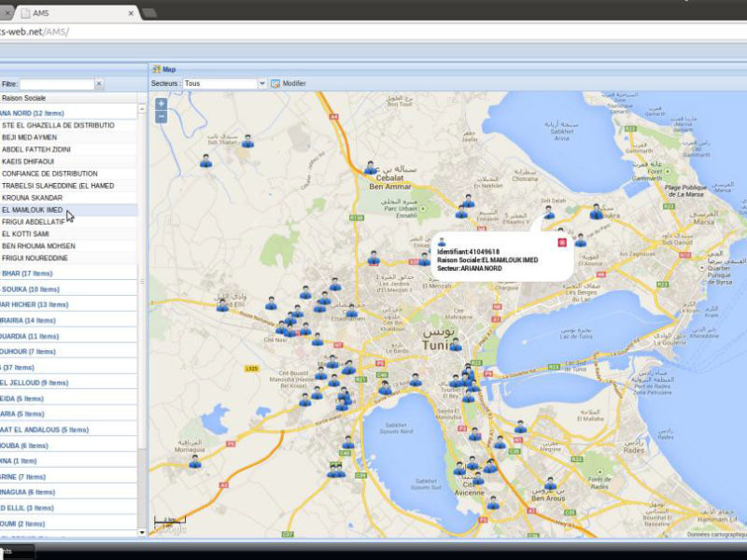The image size is (747, 560).
Task: Click the person marker near Cebalat Ben Ammar
Action: [371, 168]
